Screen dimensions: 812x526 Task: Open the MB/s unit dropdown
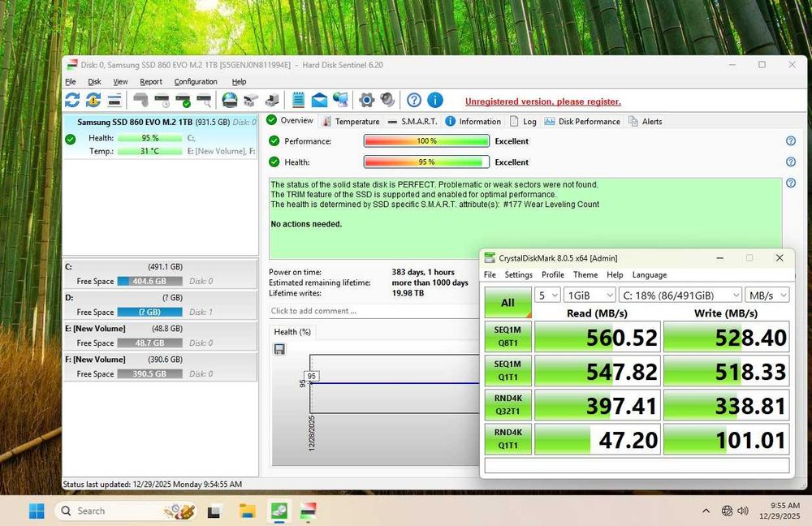[x=767, y=295]
